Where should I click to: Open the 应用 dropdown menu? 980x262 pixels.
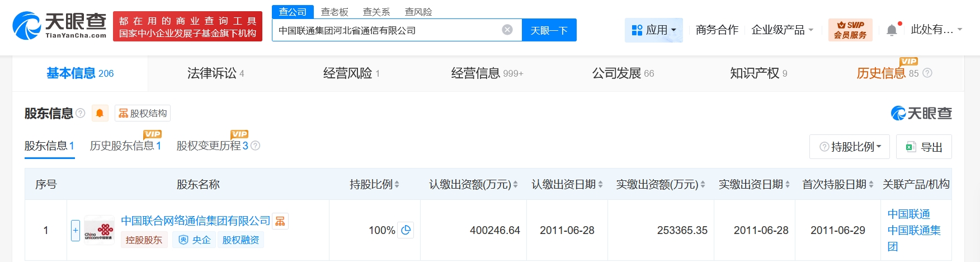click(653, 30)
